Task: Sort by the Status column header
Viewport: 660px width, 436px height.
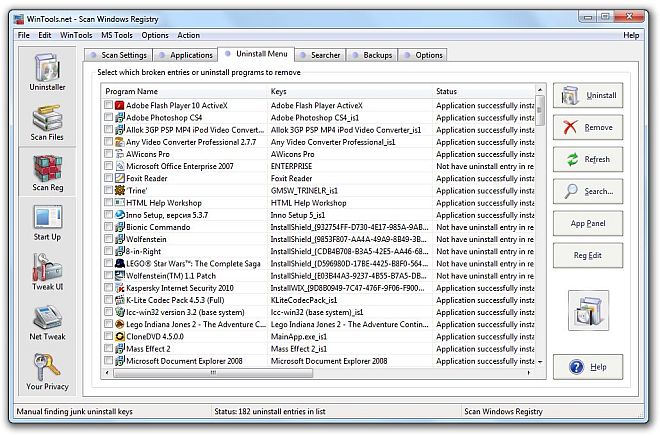Action: [484, 91]
